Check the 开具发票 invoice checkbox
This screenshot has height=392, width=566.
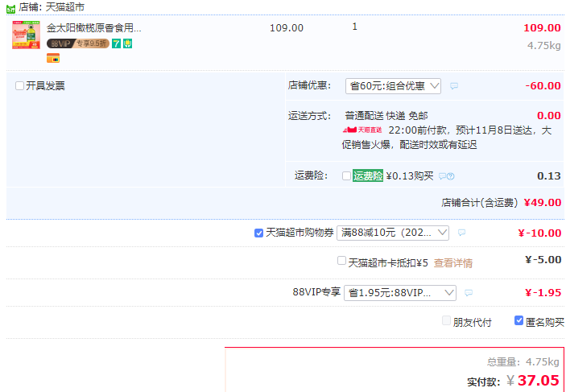[x=19, y=85]
